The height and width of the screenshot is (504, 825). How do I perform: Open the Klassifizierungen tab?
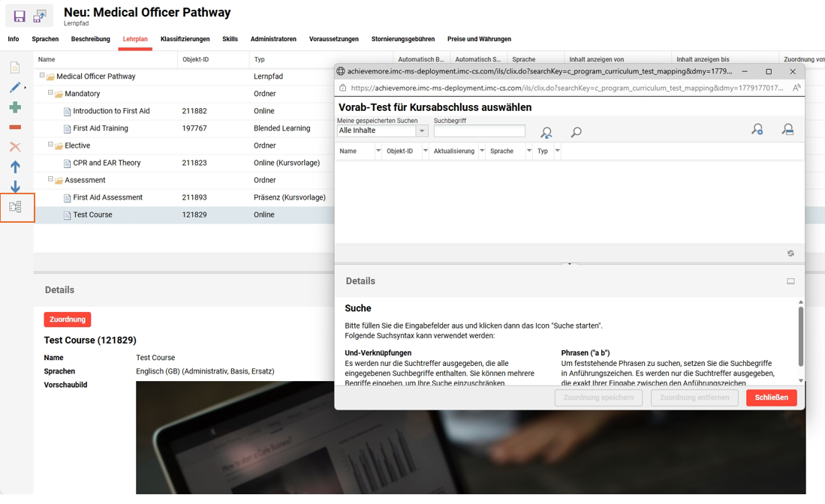pyautogui.click(x=185, y=39)
